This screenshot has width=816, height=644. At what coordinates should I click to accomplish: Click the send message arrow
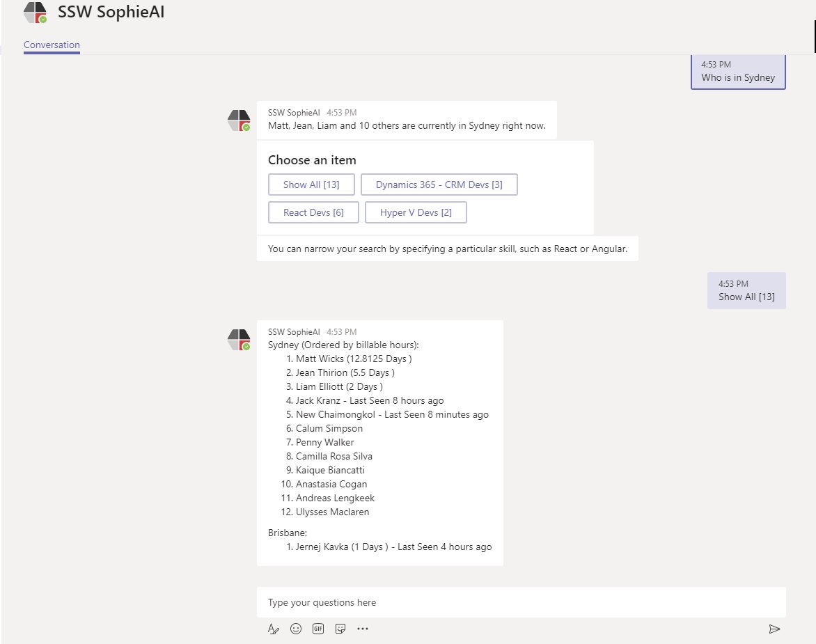pos(774,629)
